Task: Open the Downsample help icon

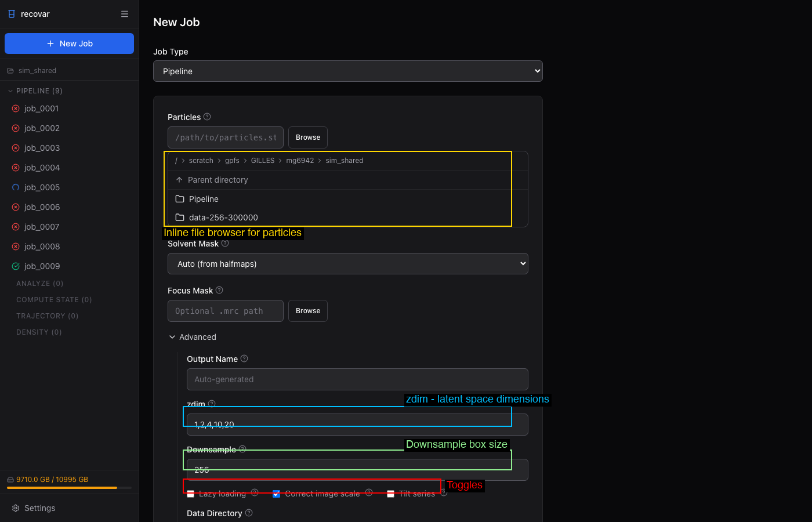Action: (242, 449)
